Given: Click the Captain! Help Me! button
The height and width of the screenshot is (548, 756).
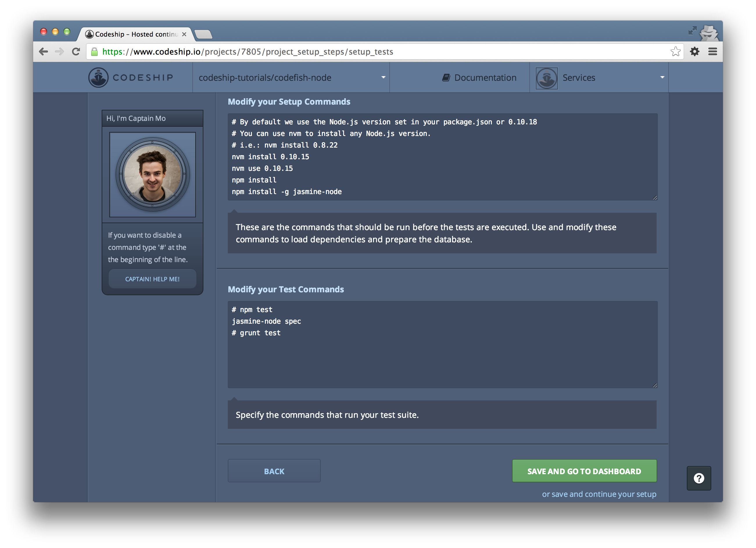Looking at the screenshot, I should coord(152,279).
